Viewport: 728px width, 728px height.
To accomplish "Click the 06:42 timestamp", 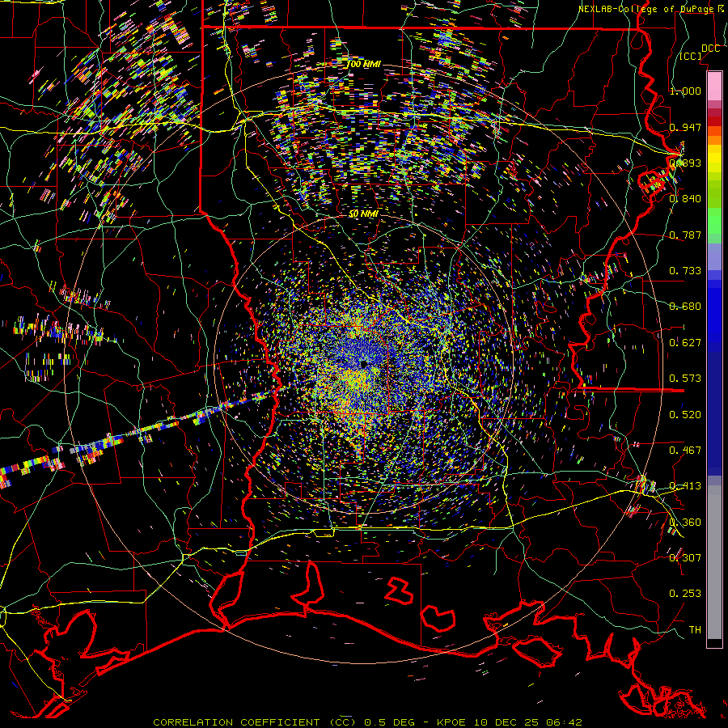I will pos(566,722).
